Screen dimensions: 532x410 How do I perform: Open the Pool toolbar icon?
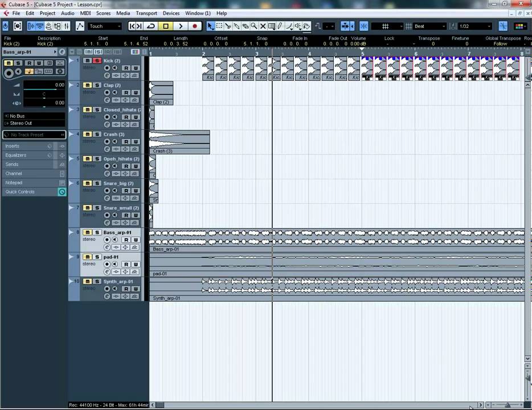click(x=58, y=26)
